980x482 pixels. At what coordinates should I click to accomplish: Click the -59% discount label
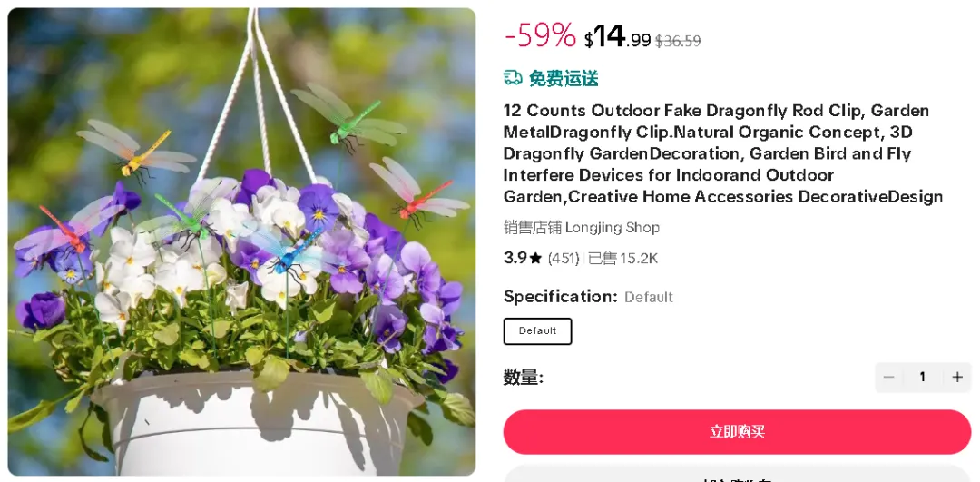point(540,35)
